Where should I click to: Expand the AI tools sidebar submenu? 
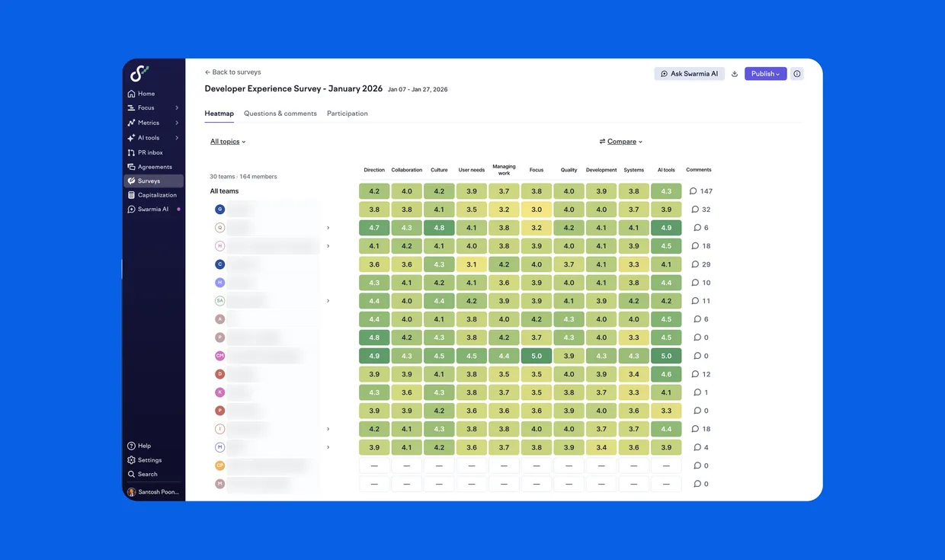click(x=177, y=138)
